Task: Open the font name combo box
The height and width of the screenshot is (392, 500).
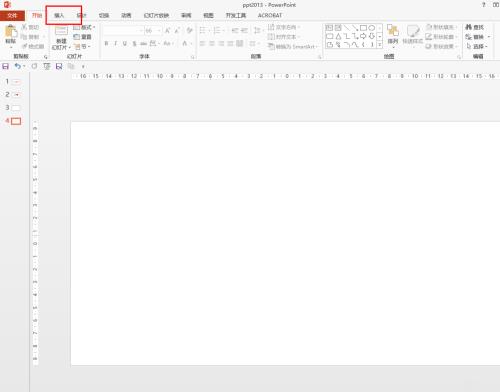Action: [x=123, y=31]
